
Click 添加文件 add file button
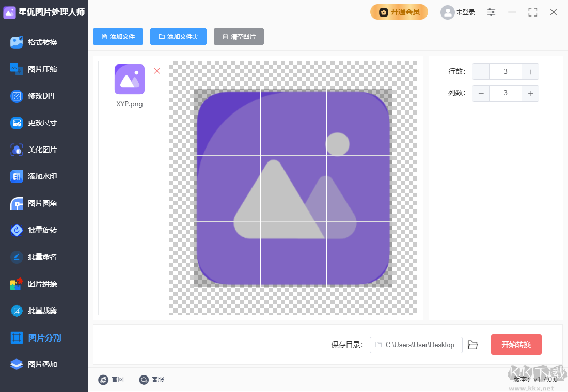point(118,37)
